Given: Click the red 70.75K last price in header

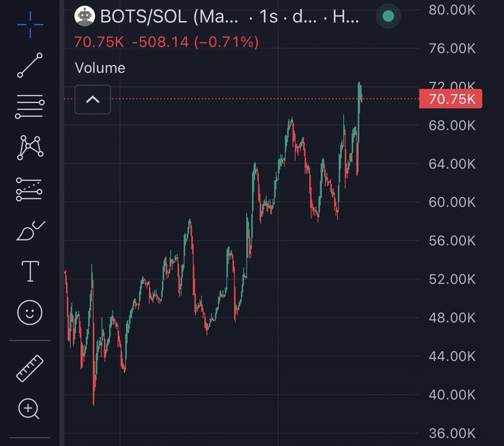Looking at the screenshot, I should (x=99, y=42).
